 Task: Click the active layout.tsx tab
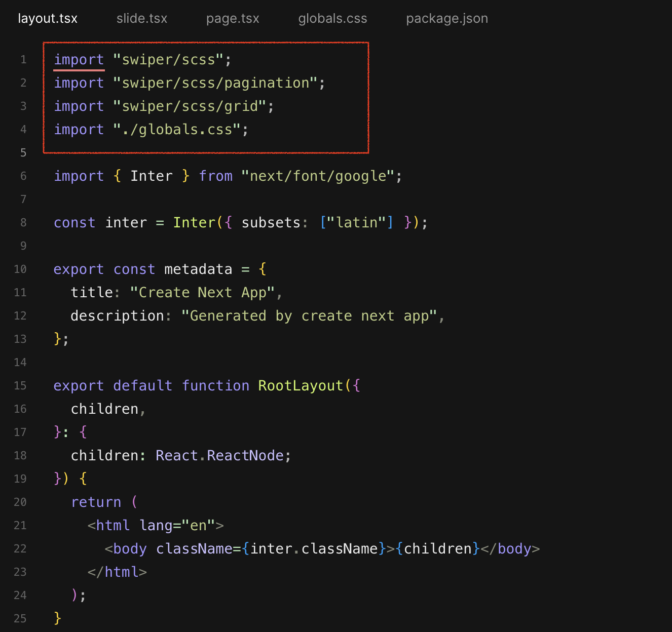pos(48,18)
